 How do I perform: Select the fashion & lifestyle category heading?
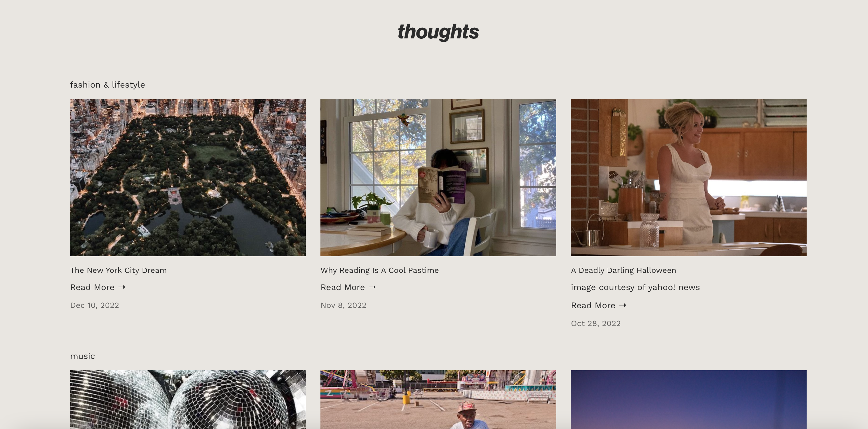pyautogui.click(x=107, y=85)
